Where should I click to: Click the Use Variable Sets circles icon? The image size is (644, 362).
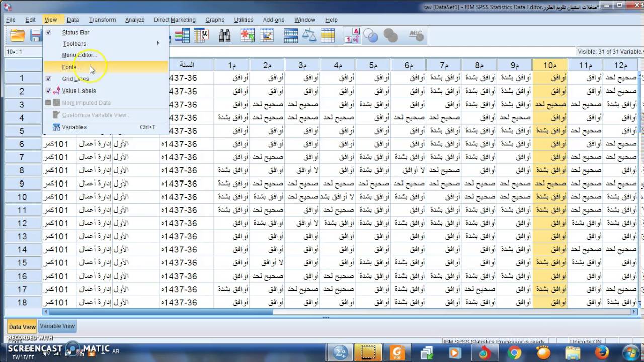click(x=371, y=35)
